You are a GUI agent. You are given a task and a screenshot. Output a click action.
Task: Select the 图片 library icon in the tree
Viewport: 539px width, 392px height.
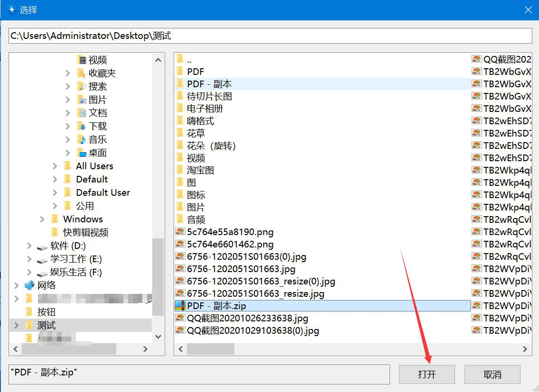(x=82, y=100)
